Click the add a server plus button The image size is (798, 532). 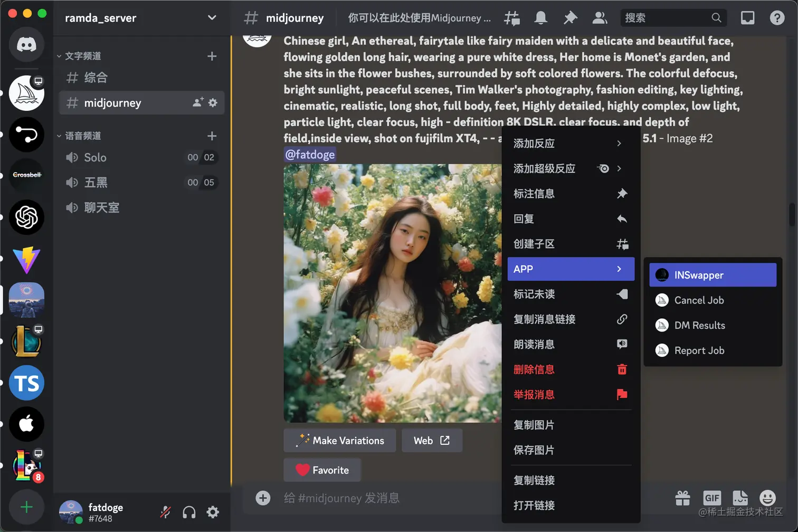pyautogui.click(x=26, y=507)
